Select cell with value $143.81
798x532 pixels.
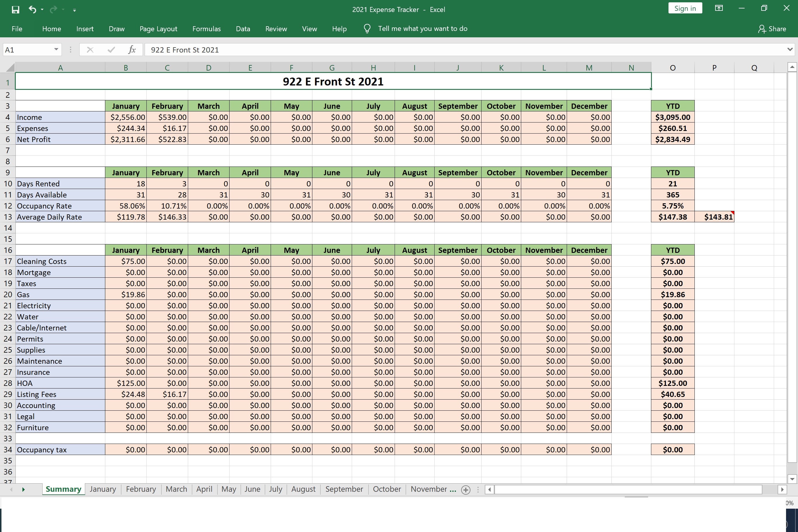click(x=714, y=217)
